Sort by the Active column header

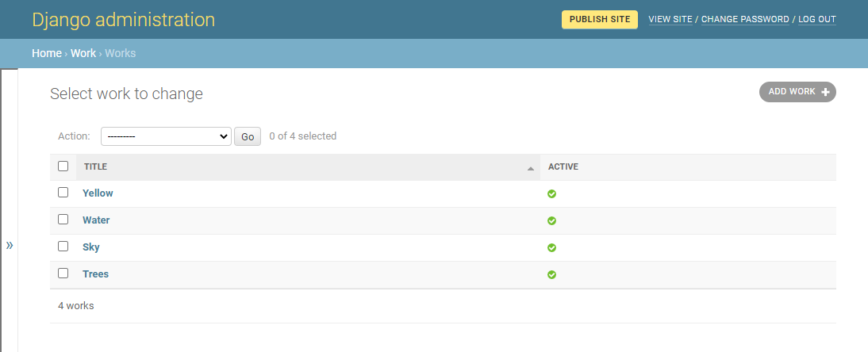563,167
